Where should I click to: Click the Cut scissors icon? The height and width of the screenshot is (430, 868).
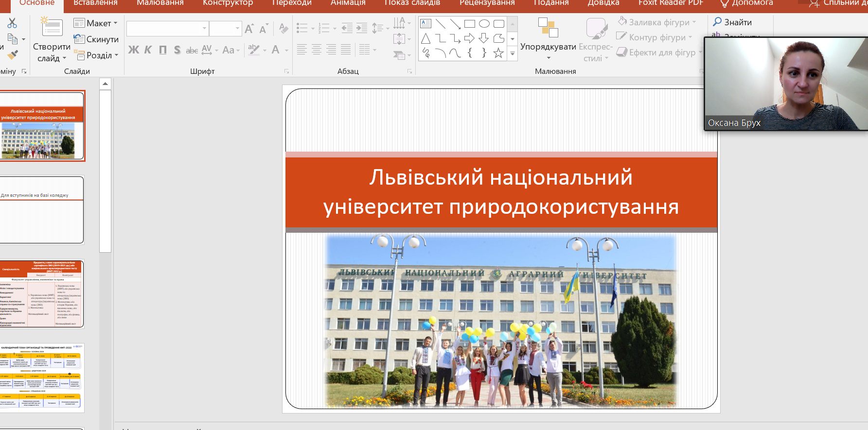pyautogui.click(x=12, y=23)
